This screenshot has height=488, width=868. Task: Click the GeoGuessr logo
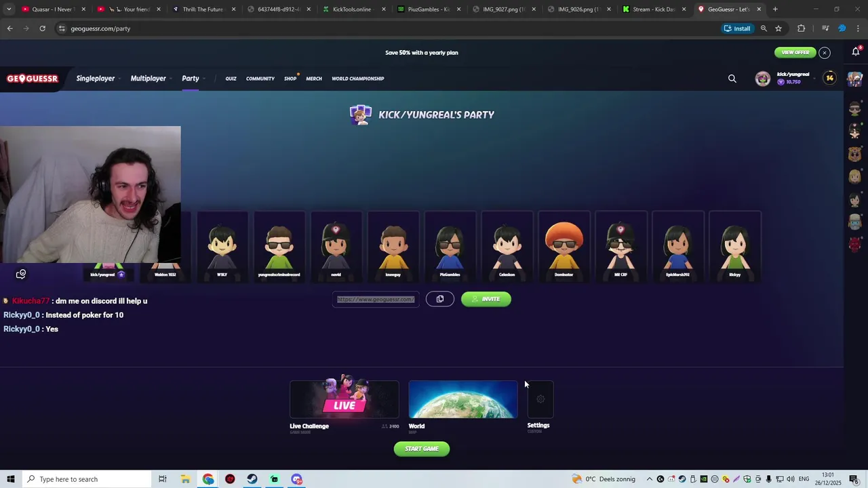tap(33, 79)
